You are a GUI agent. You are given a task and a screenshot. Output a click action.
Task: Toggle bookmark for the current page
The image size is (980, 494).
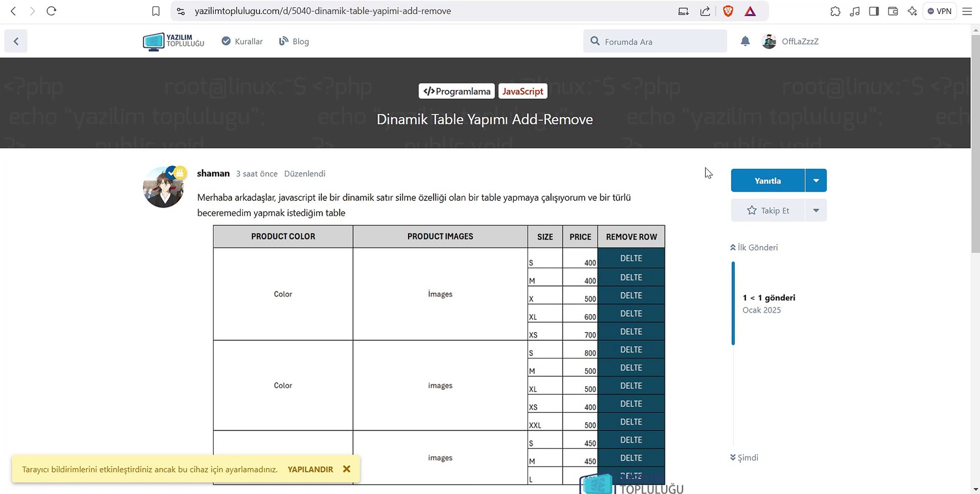coord(156,11)
